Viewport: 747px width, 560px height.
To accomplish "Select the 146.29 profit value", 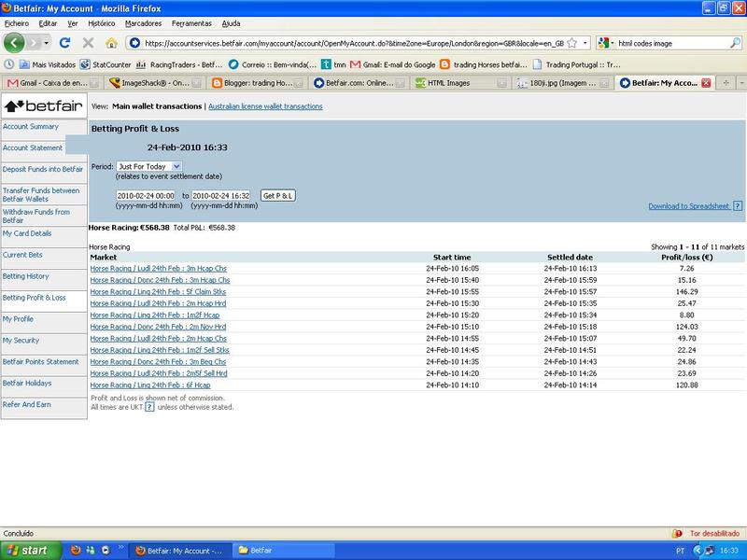I will [x=686, y=292].
